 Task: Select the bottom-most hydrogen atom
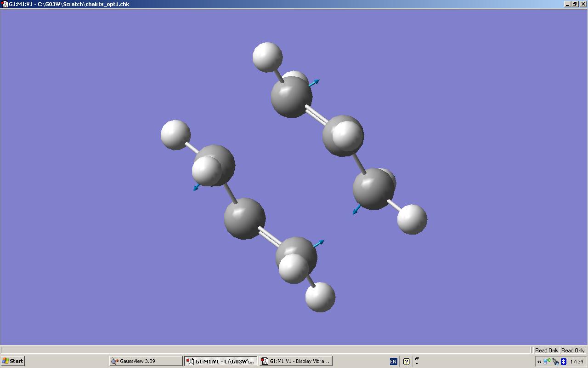pos(320,297)
